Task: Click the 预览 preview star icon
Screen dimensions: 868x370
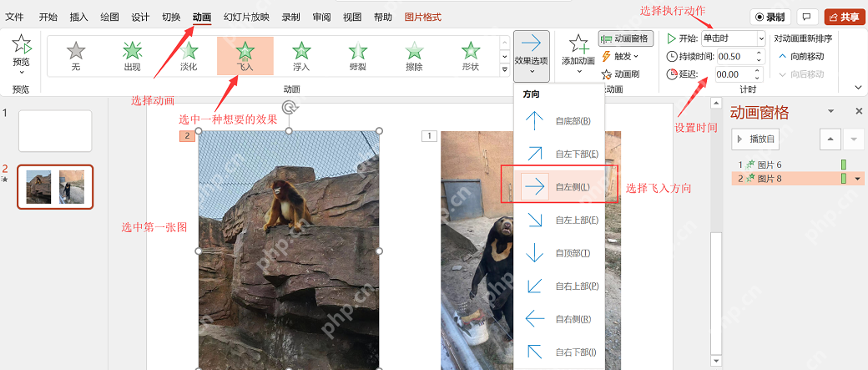Action: click(22, 44)
